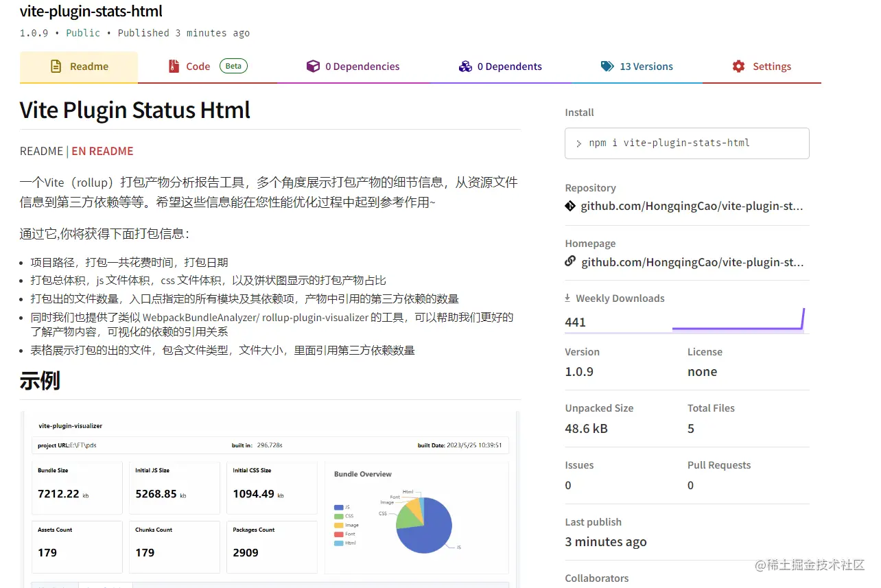Screen dimensions: 881x588
Task: View the 0 Dependents tab
Action: pyautogui.click(x=500, y=67)
